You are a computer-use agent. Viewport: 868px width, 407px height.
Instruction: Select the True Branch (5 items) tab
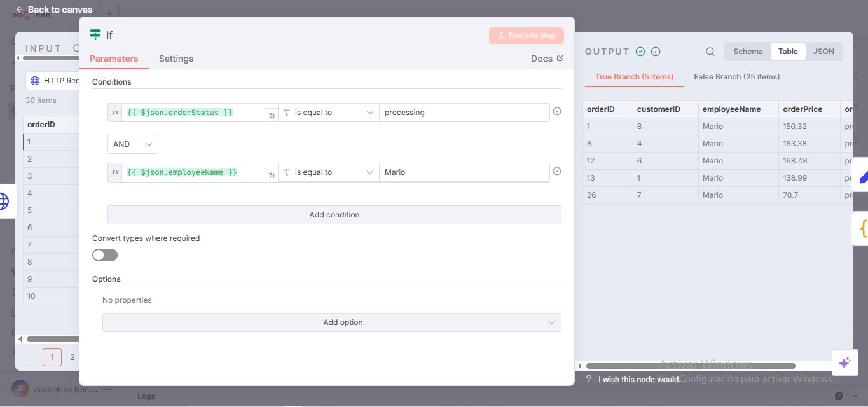(634, 77)
